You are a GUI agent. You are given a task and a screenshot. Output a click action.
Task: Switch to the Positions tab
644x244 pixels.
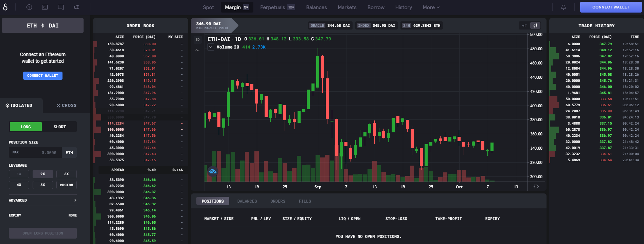[x=213, y=201]
